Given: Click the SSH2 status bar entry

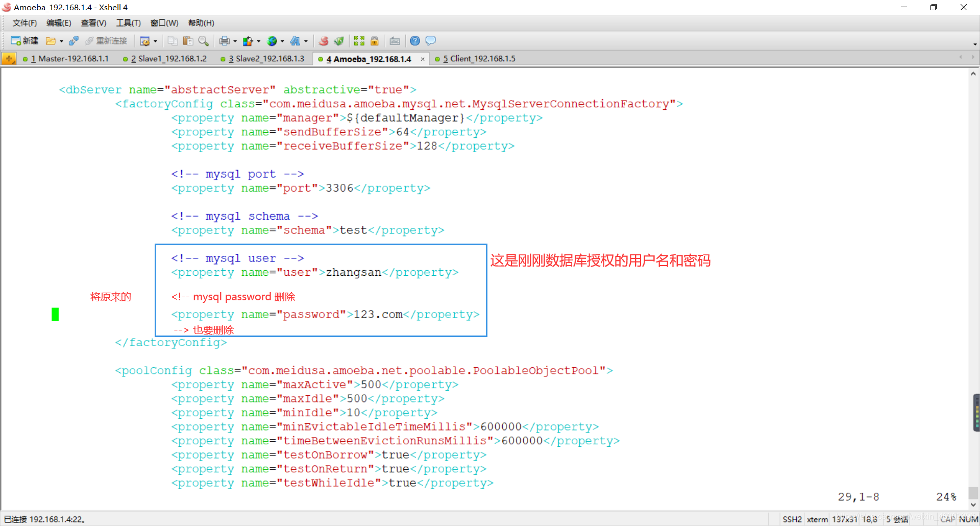Looking at the screenshot, I should 792,519.
